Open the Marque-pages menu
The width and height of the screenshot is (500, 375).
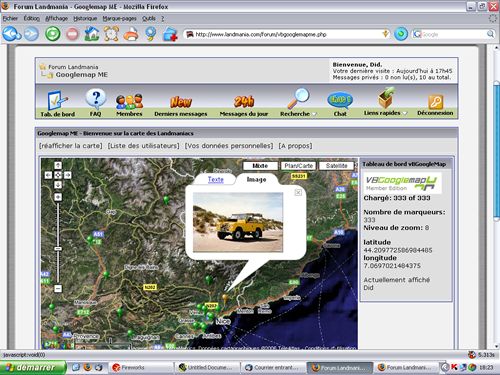click(119, 19)
